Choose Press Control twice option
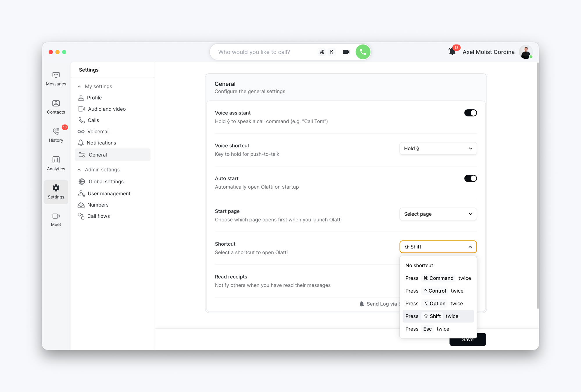Screen dimensions: 581x392 (x=438, y=291)
